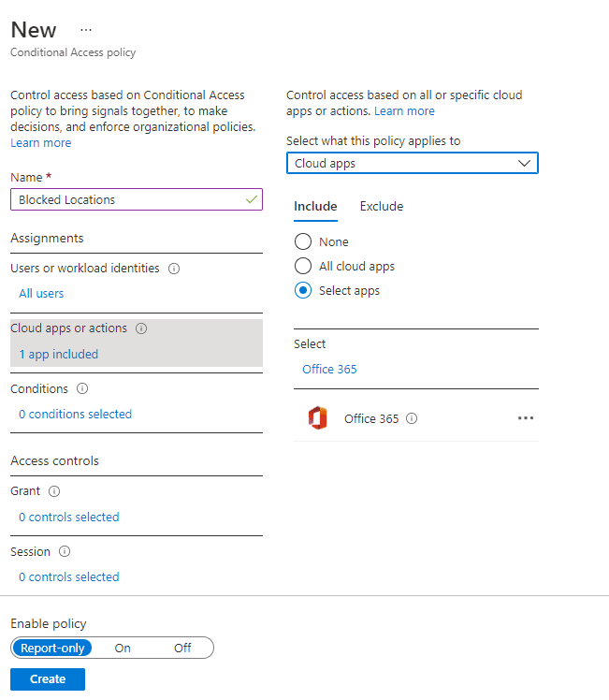Open the ellipsis menu beside the New title
The image size is (609, 700).
(86, 30)
